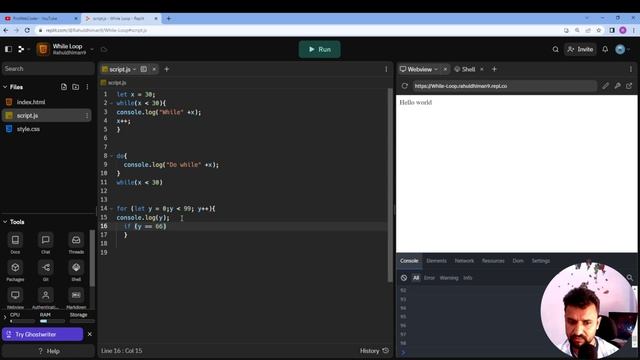Add a new editor tab
640x360 pixels.
click(167, 69)
